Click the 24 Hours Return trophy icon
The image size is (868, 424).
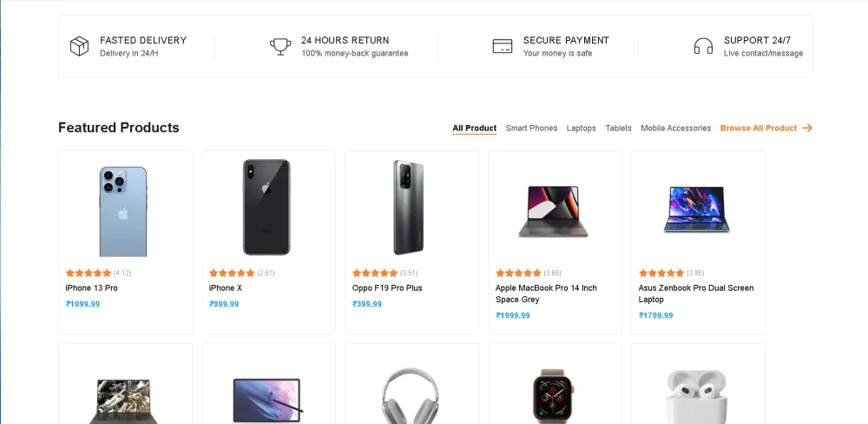click(280, 46)
